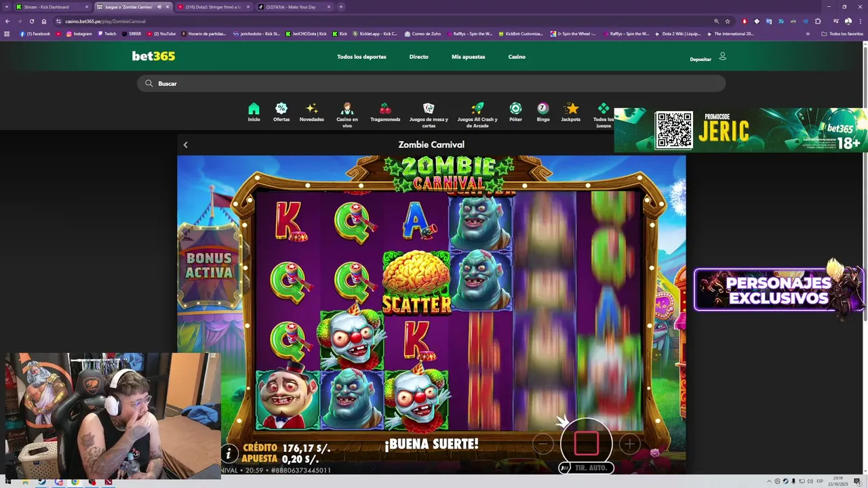Viewport: 868px width, 488px height.
Task: Click the Buscar search field
Action: click(431, 83)
